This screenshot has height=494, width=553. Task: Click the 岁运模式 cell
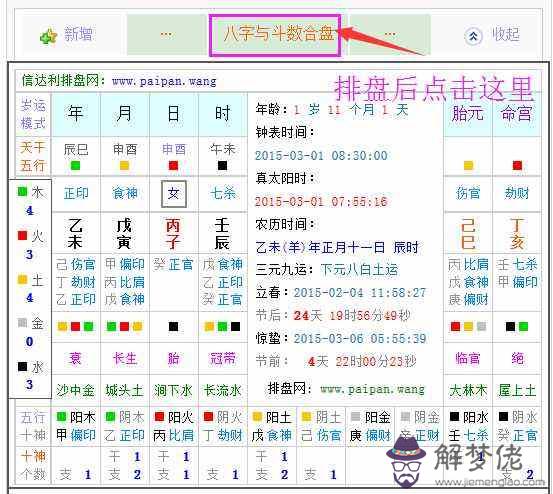tap(33, 114)
